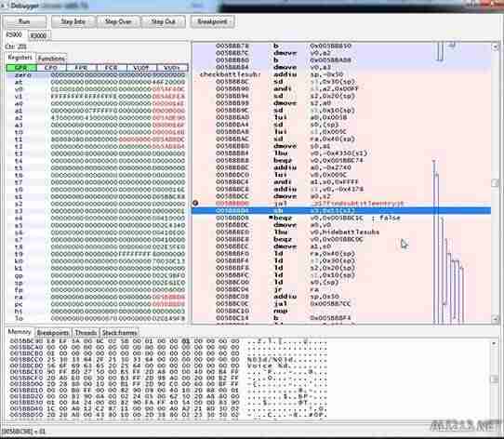Select the CP0 register tab
This screenshot has width=504, height=439.
pos(51,68)
